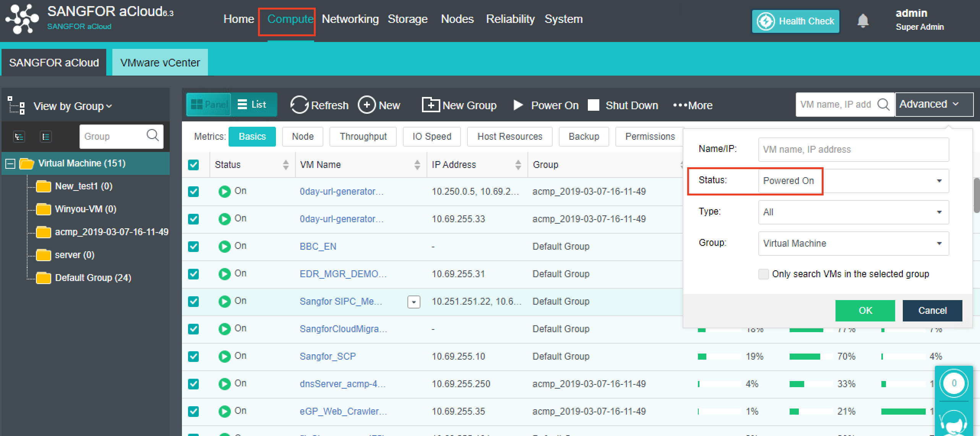The height and width of the screenshot is (436, 980).
Task: Open the More actions menu
Action: [x=693, y=105]
